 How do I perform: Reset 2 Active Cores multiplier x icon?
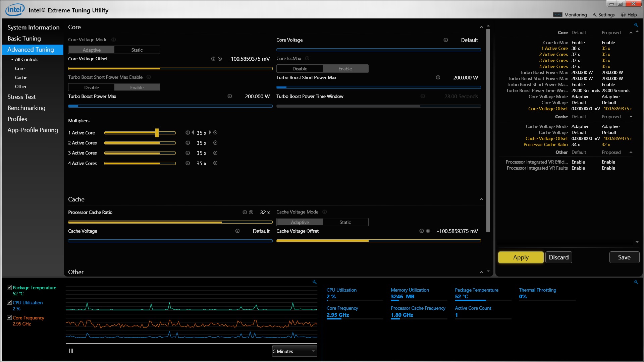click(215, 143)
